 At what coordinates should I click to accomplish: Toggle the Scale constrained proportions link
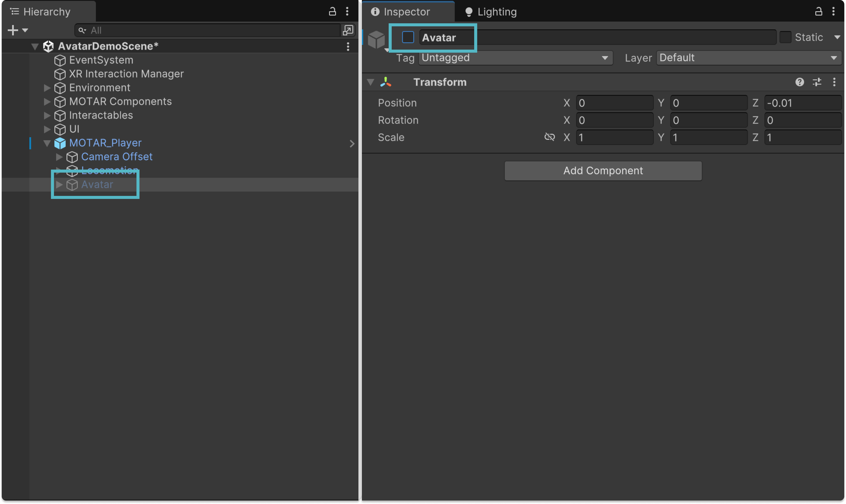tap(549, 137)
